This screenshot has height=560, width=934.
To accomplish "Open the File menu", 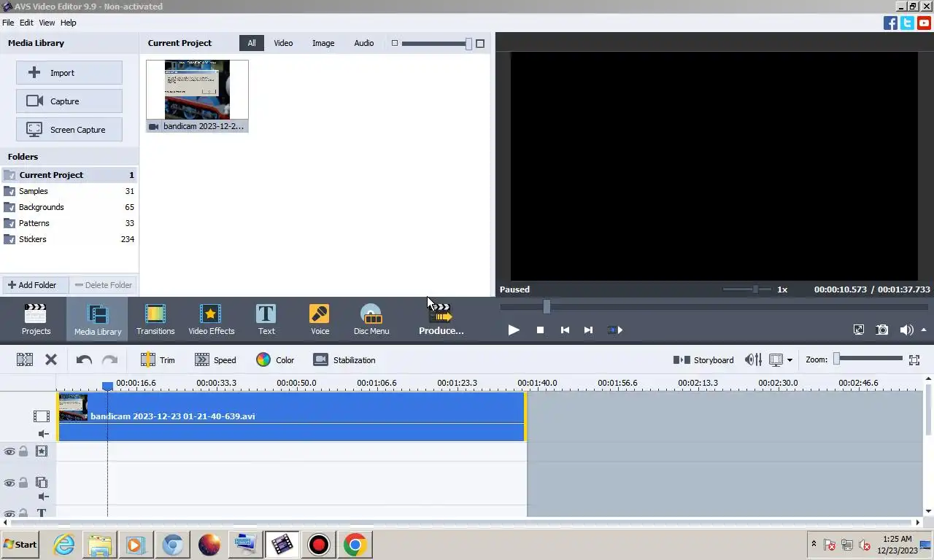I will pyautogui.click(x=8, y=23).
